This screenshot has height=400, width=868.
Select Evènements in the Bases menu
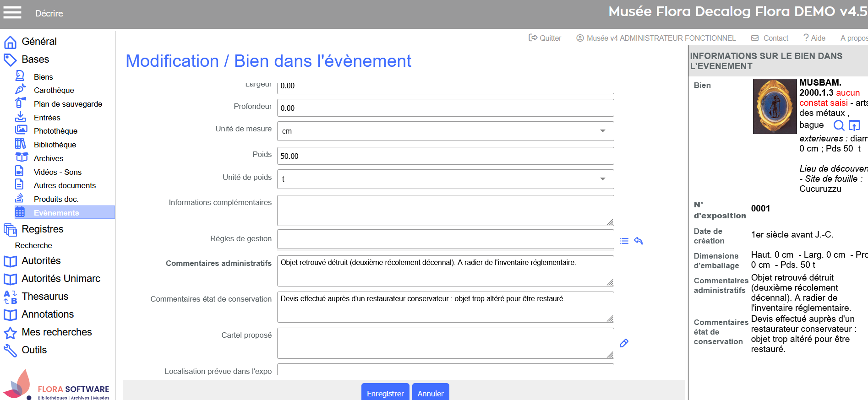56,213
